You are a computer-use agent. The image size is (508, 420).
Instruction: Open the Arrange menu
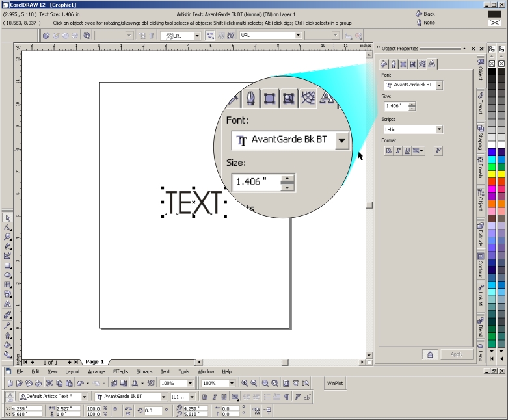point(96,371)
